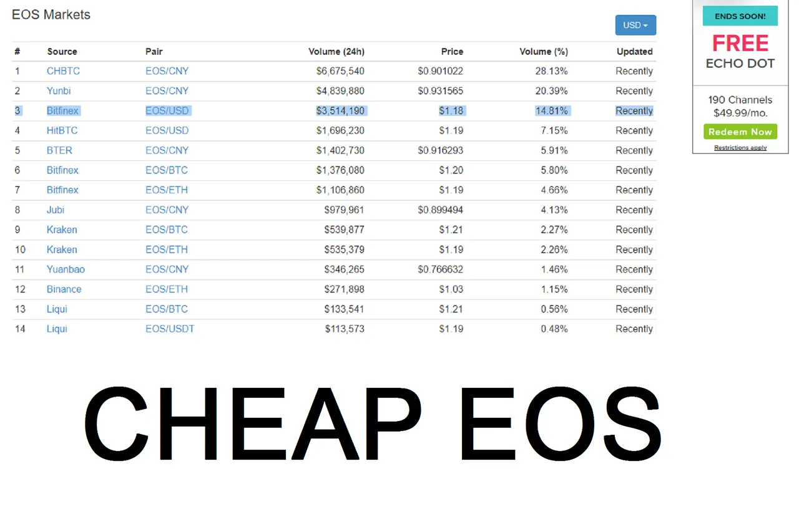
Task: Click the FREE ECHO DOT ad text
Action: 740,52
